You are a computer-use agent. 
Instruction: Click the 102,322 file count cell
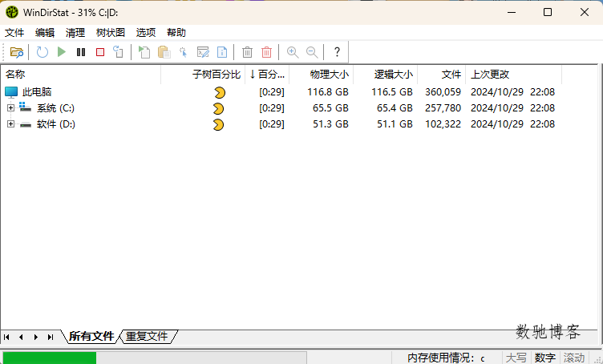coord(443,124)
